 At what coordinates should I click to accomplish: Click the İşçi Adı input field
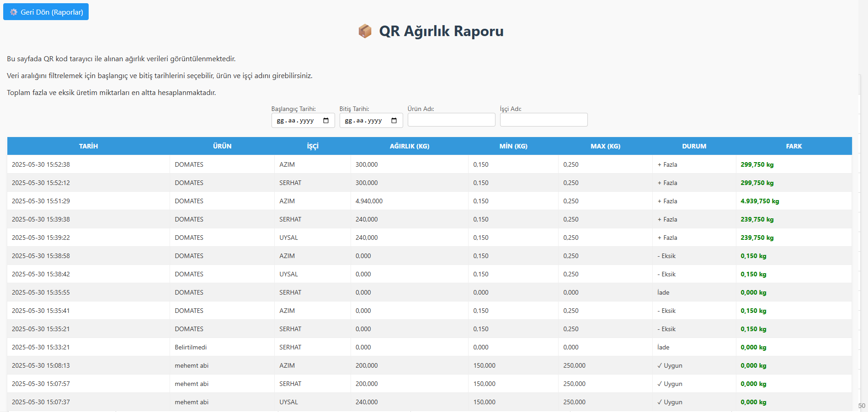tap(543, 120)
